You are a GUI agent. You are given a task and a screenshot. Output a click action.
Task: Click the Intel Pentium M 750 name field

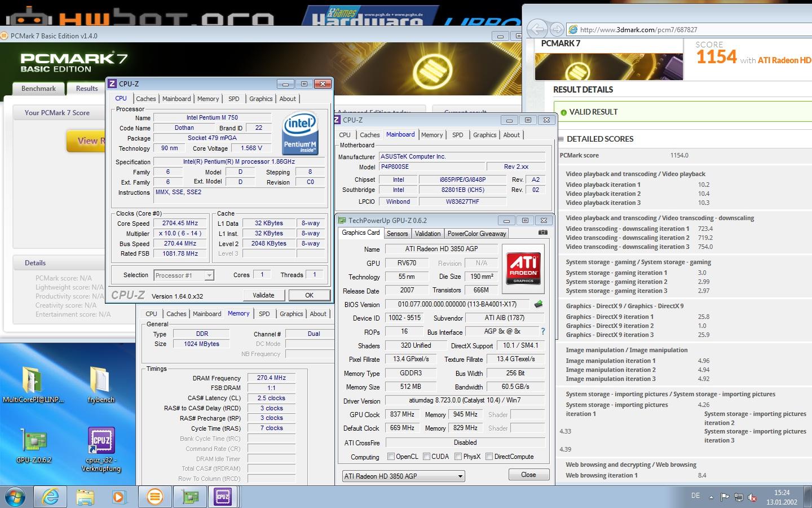pos(212,117)
